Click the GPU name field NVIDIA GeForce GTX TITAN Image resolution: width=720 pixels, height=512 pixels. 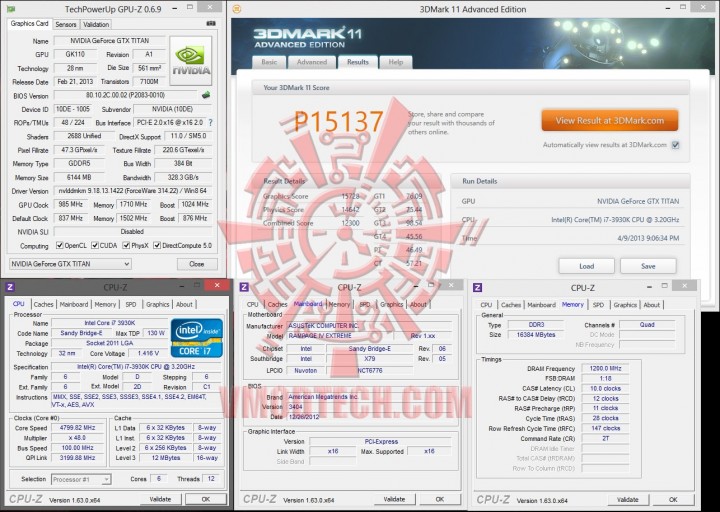(110, 41)
